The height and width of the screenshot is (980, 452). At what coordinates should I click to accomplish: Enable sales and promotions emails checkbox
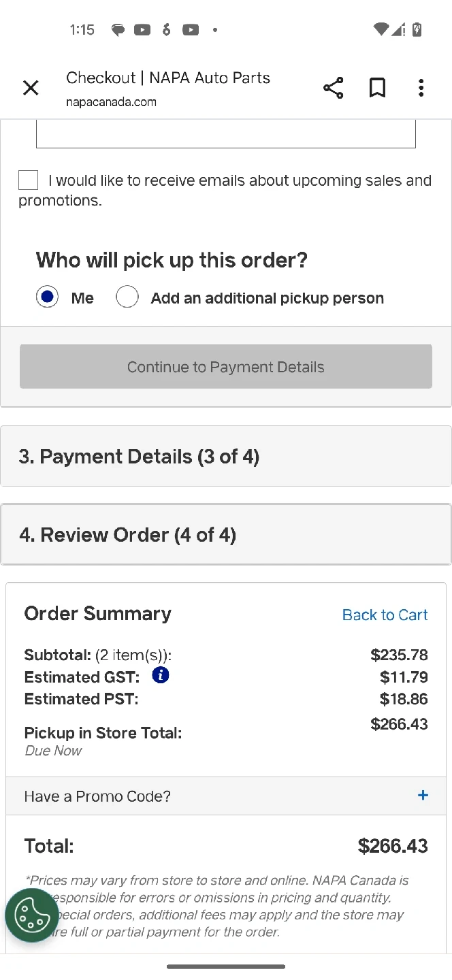29,180
